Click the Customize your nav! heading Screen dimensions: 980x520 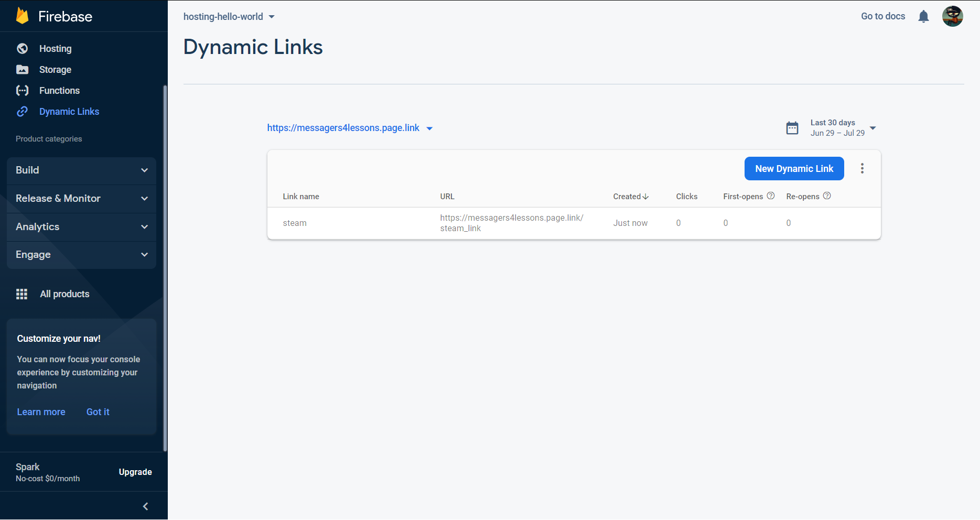(59, 339)
